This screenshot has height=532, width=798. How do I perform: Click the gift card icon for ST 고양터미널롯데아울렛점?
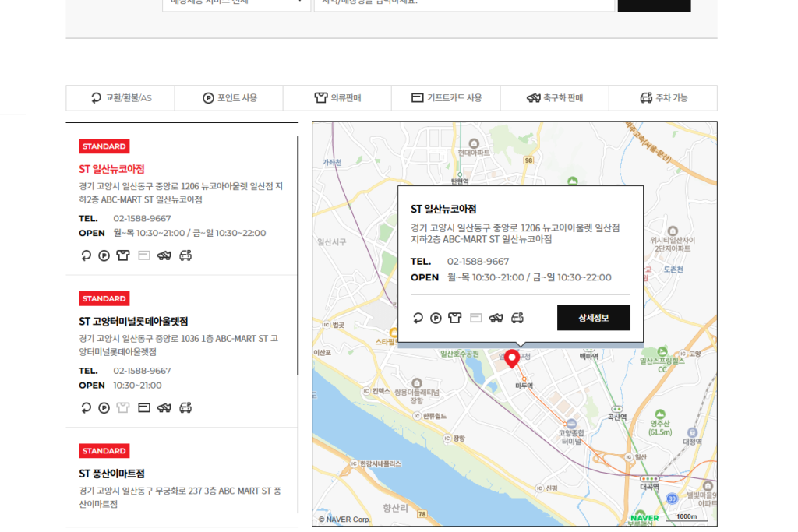(143, 407)
